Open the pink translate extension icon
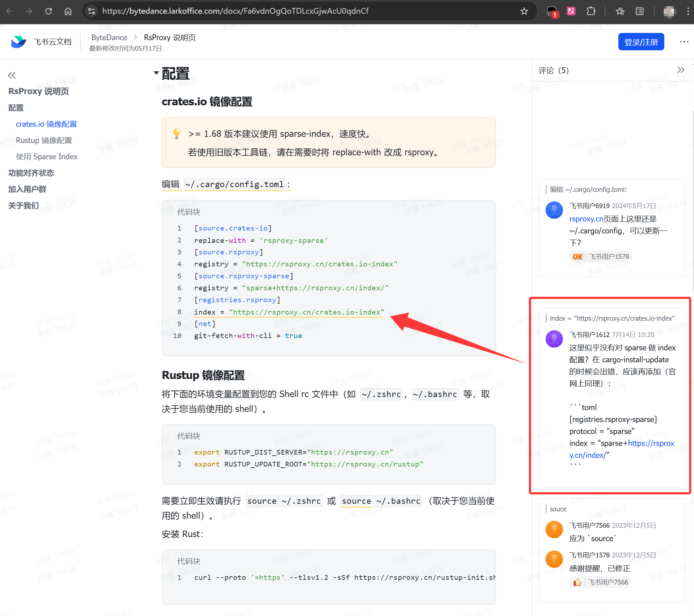This screenshot has height=616, width=694. coord(571,11)
